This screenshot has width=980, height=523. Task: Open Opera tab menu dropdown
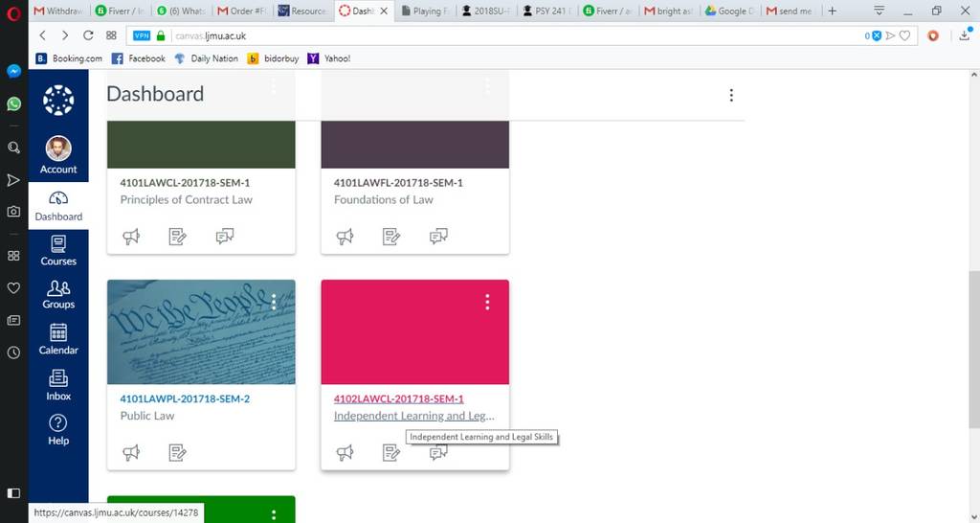[879, 11]
